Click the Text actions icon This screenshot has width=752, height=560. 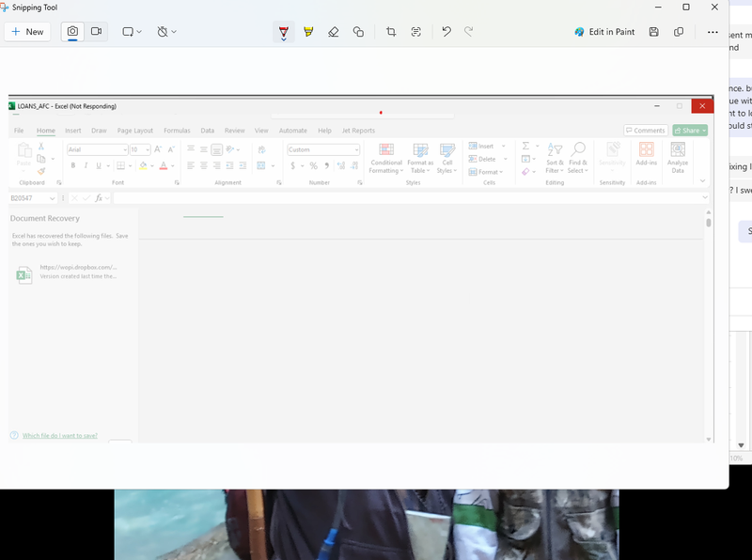coord(416,32)
